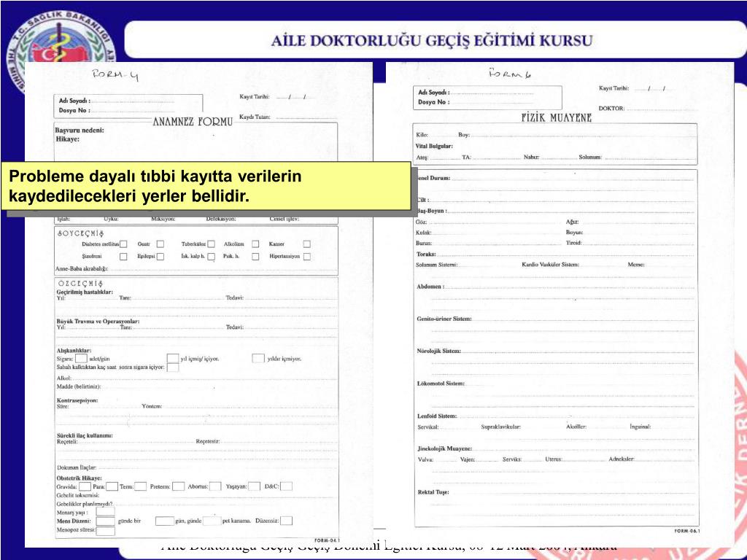This screenshot has width=747, height=560.
Task: Click the 'Alışkanlıklar:' label
Action: point(74,351)
